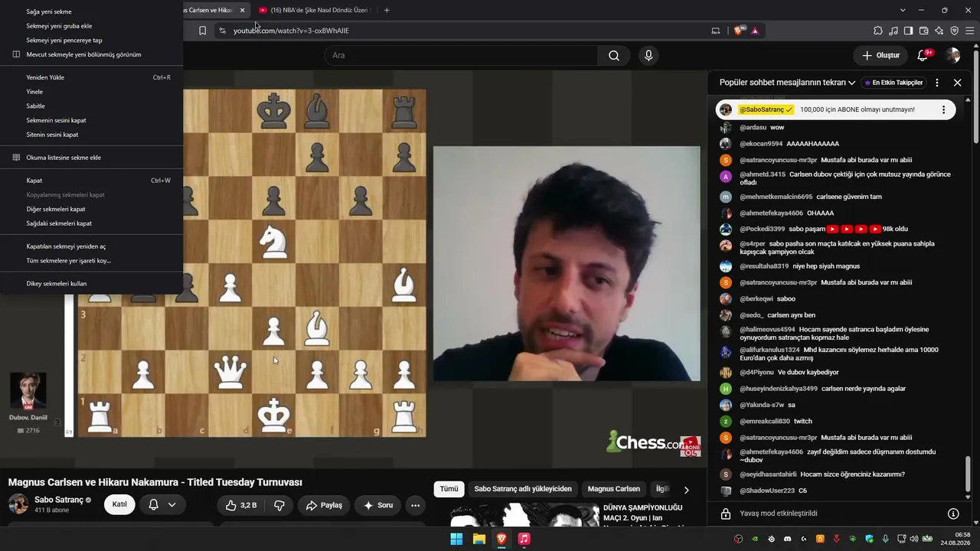Select 'Dikey sekmeleri kullan' option
Viewport: 980px width, 551px height.
tap(92, 283)
